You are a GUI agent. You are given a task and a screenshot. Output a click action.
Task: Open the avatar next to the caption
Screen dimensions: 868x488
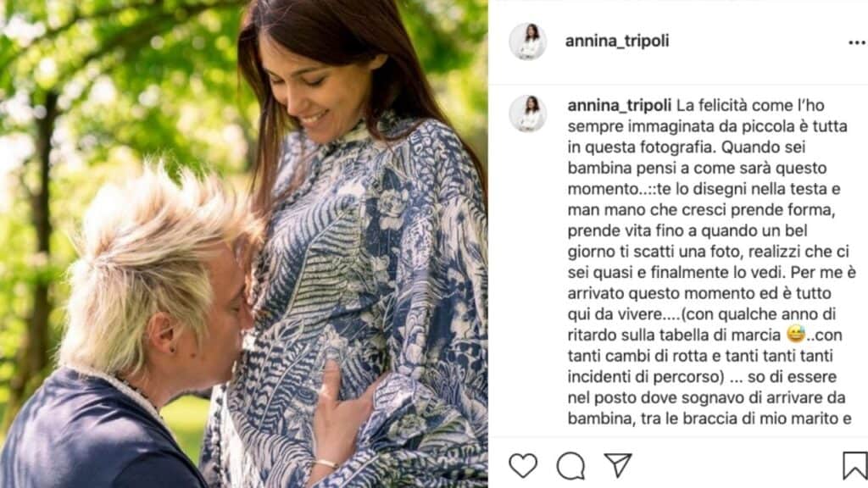point(527,114)
